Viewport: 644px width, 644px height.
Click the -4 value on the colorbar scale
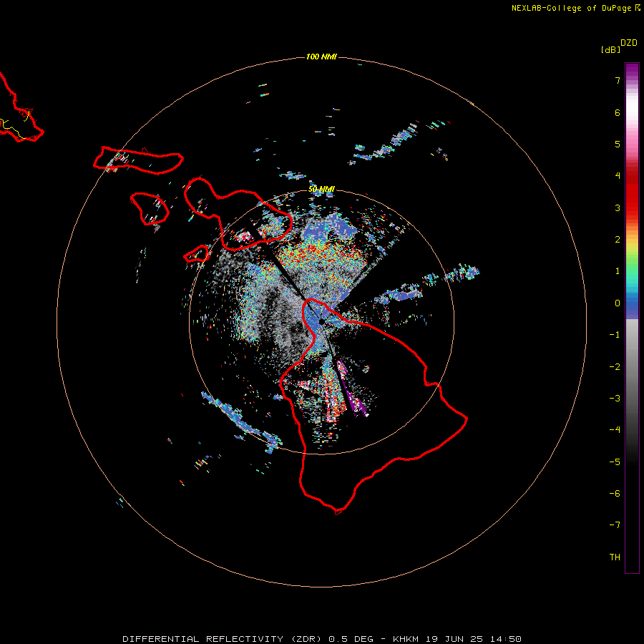pyautogui.click(x=615, y=430)
